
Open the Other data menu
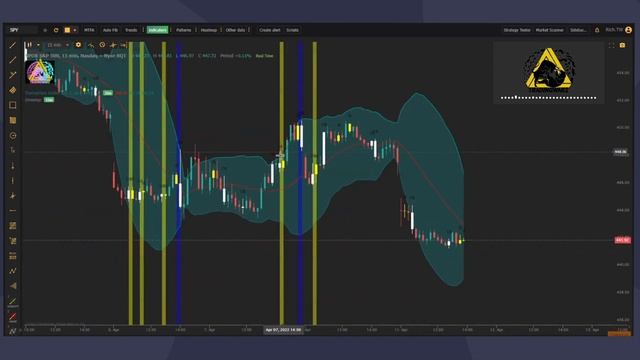[235, 30]
